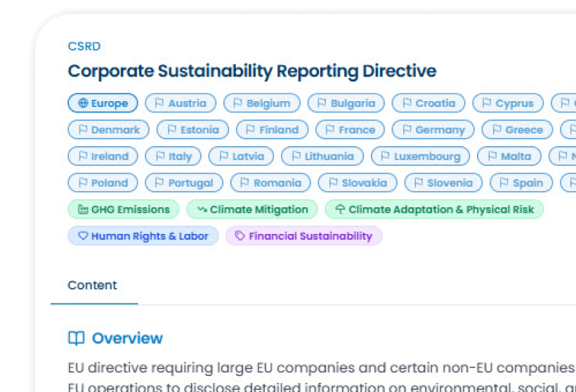Click the flag icon in Germany tag
This screenshot has width=576, height=392.
click(x=407, y=129)
